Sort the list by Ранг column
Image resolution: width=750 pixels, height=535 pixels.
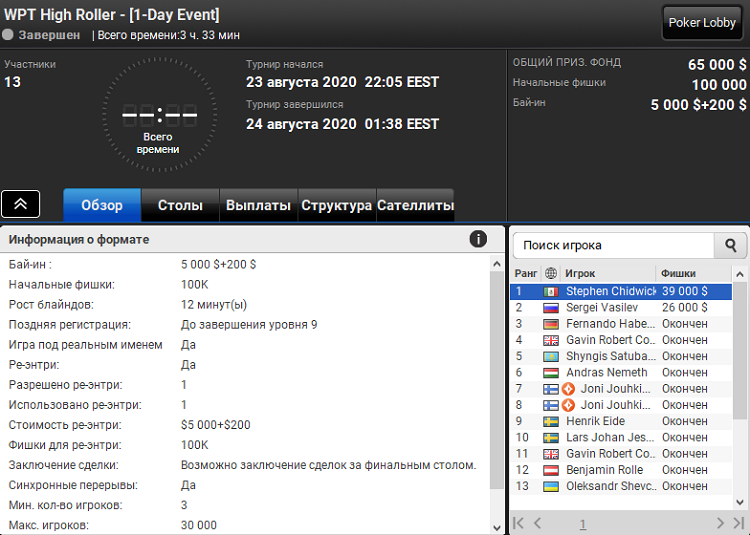point(526,273)
